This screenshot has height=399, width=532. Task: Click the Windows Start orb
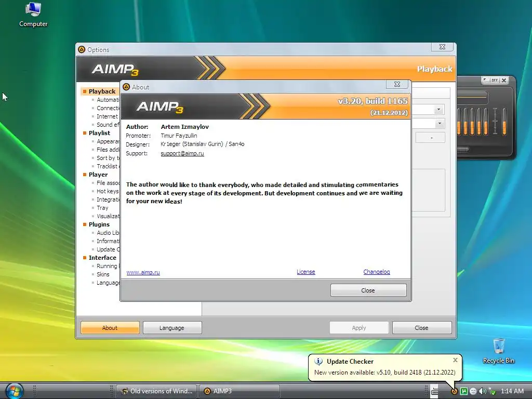click(15, 391)
